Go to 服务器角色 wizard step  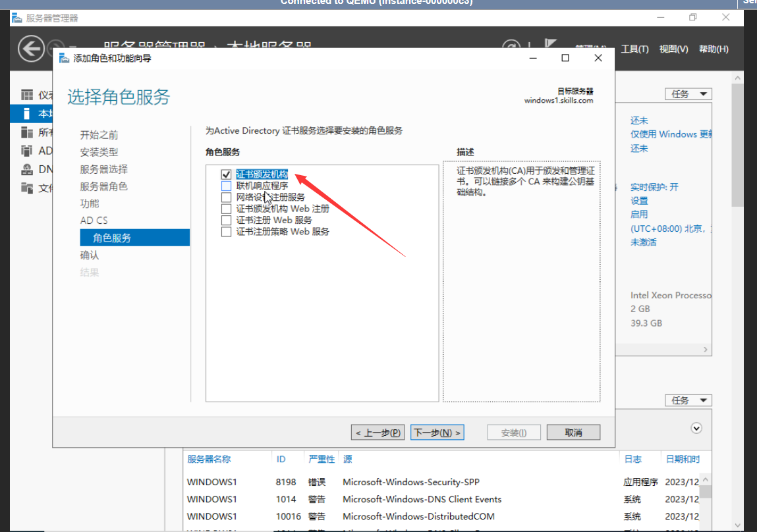coord(104,186)
